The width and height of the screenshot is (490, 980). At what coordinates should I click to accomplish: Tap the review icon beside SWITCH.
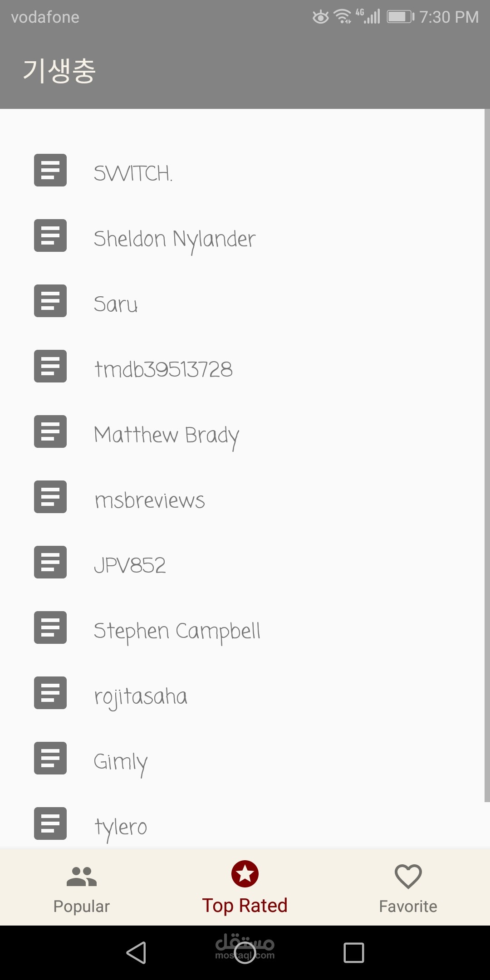[x=50, y=170]
